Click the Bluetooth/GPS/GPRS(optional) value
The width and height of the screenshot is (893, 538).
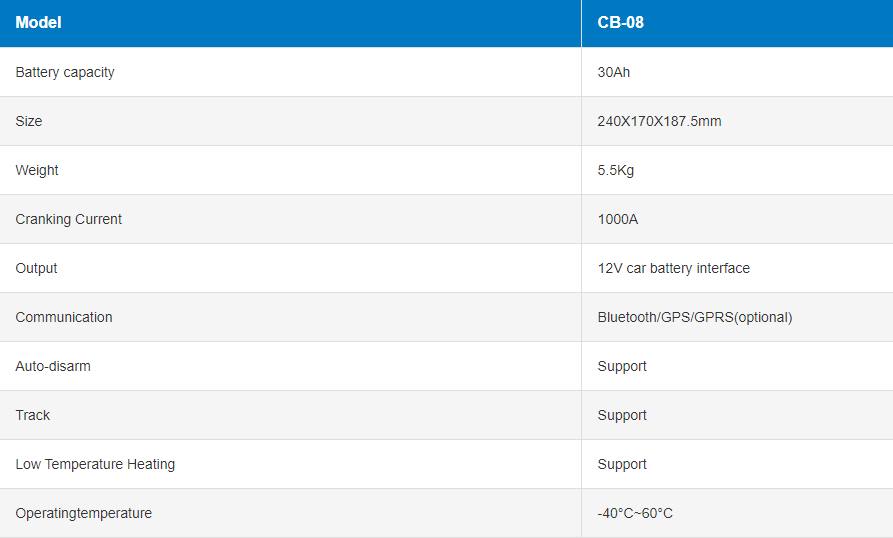coord(694,317)
